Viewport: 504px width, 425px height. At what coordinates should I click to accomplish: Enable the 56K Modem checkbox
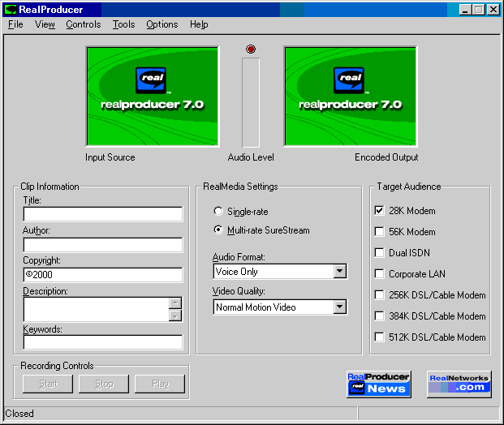coord(379,232)
